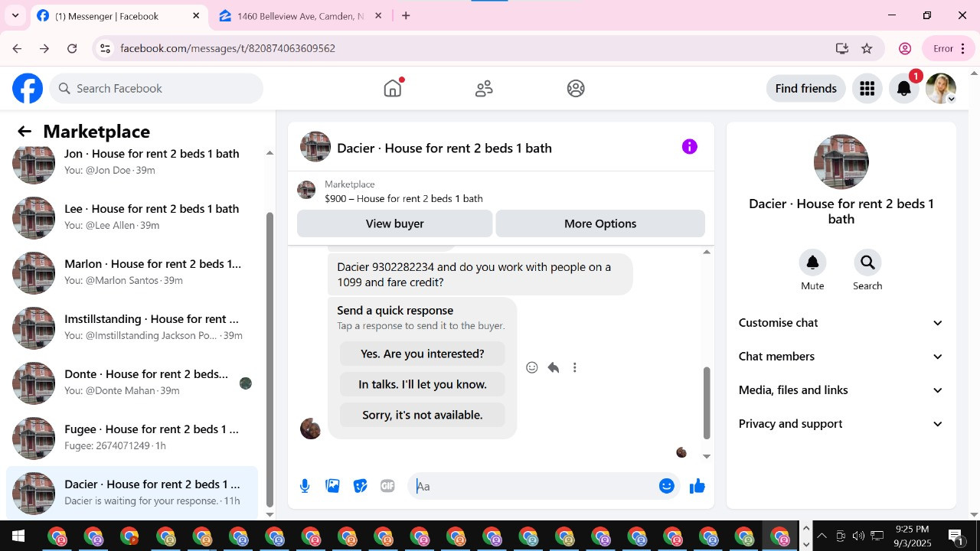Image resolution: width=980 pixels, height=551 pixels.
Task: Open the account profile picture menu
Action: pyautogui.click(x=941, y=89)
